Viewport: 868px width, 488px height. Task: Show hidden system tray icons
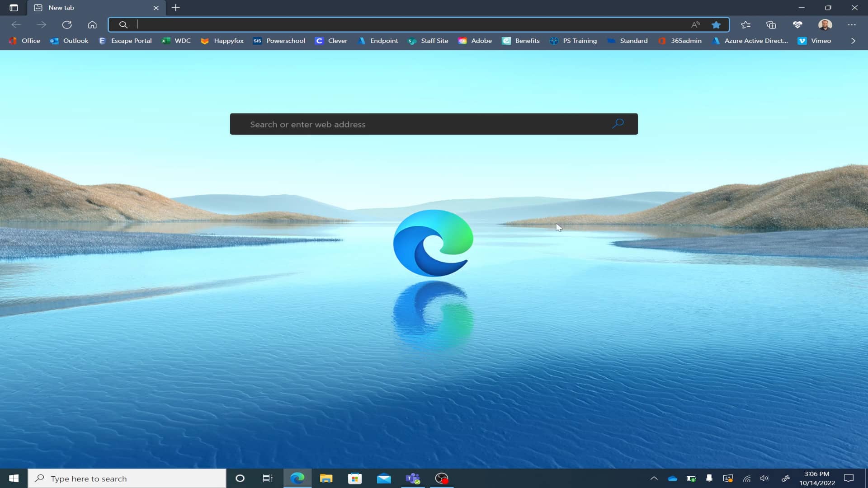654,479
